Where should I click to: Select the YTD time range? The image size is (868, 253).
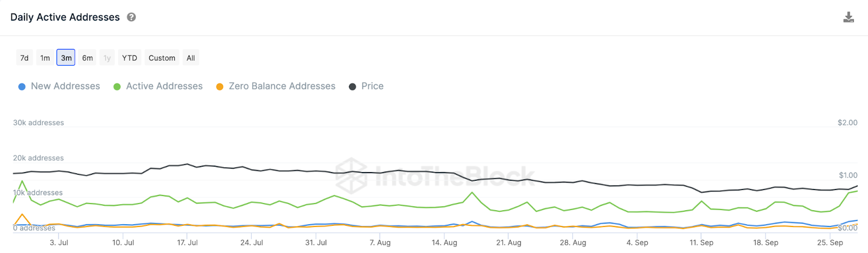point(130,58)
